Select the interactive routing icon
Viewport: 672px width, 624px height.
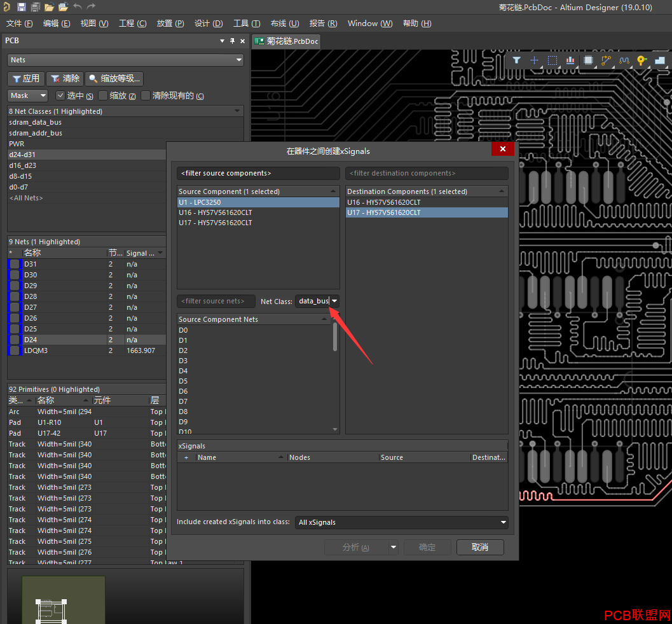pyautogui.click(x=606, y=60)
